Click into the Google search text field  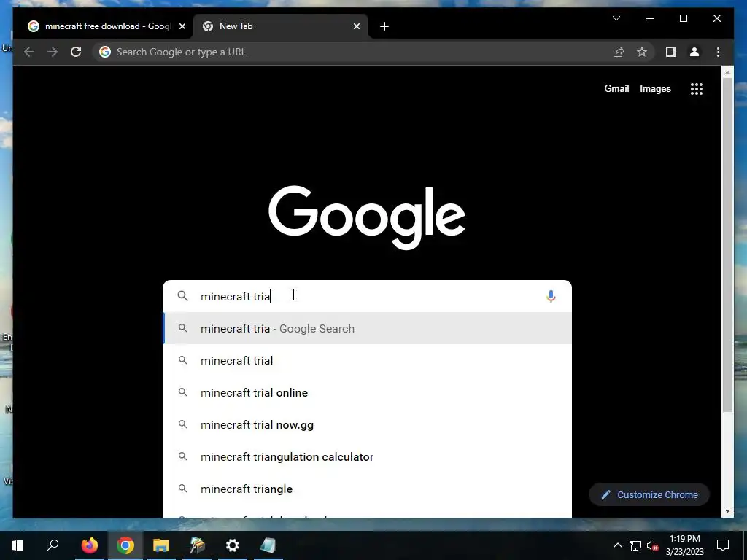point(369,296)
